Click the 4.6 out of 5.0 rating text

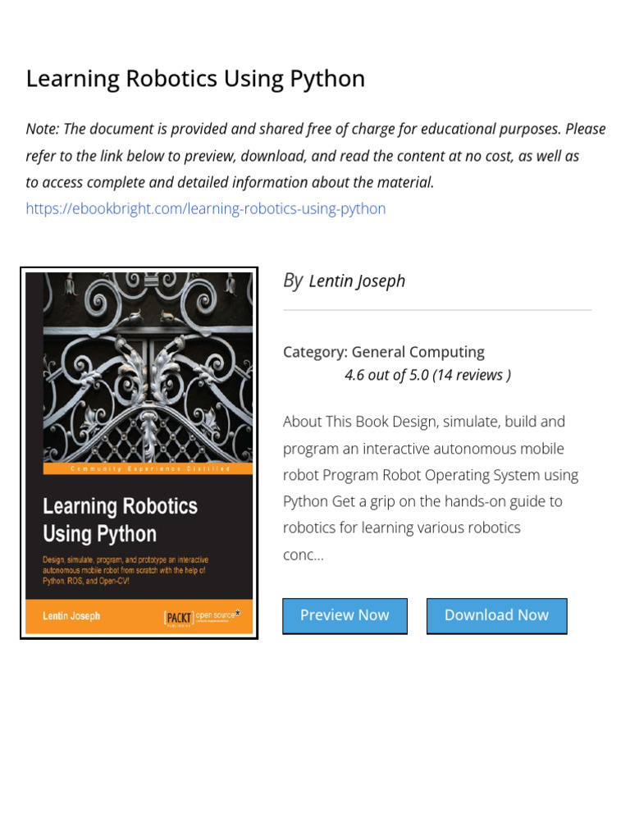tap(387, 375)
